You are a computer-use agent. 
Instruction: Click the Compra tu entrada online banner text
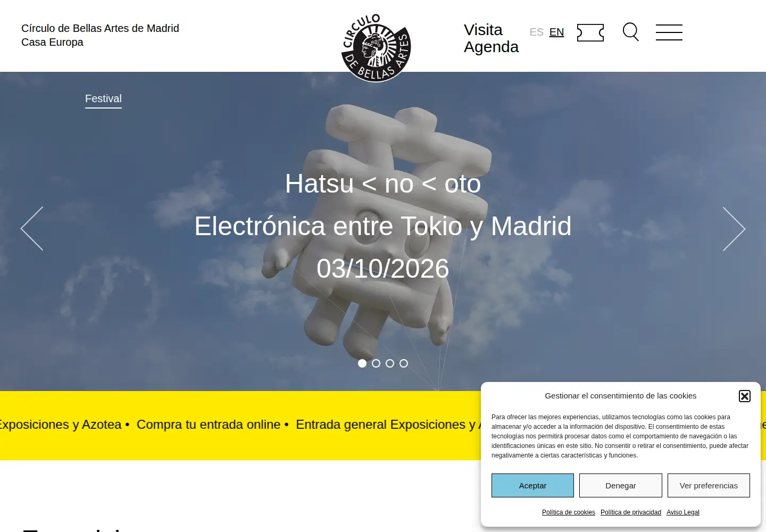coord(209,425)
